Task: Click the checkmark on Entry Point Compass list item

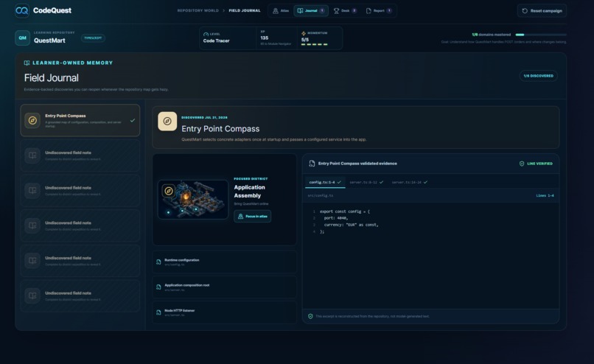Action: 133,120
